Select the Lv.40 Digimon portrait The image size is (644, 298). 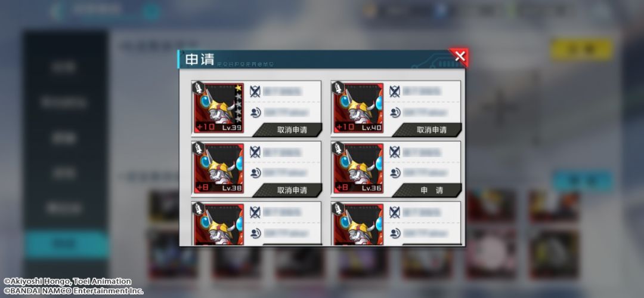358,108
